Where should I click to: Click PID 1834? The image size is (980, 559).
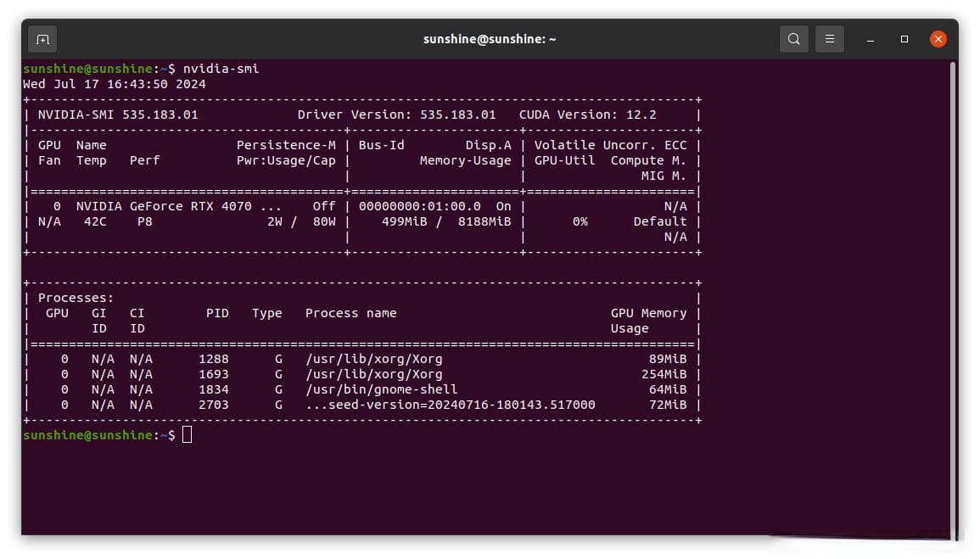point(214,389)
